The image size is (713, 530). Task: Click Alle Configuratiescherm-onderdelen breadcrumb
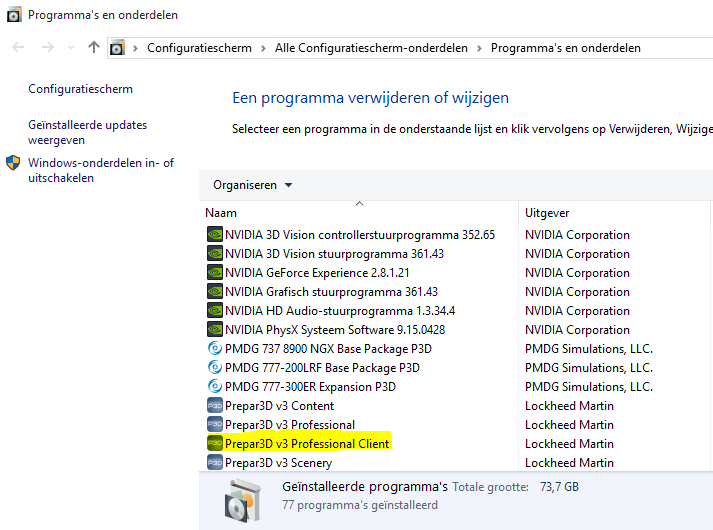point(371,48)
